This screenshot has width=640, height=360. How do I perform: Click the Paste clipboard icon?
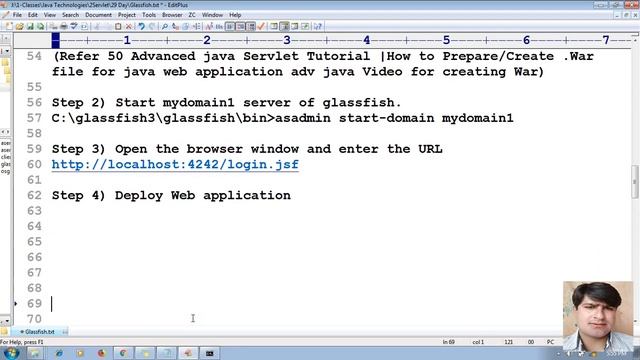(x=118, y=27)
